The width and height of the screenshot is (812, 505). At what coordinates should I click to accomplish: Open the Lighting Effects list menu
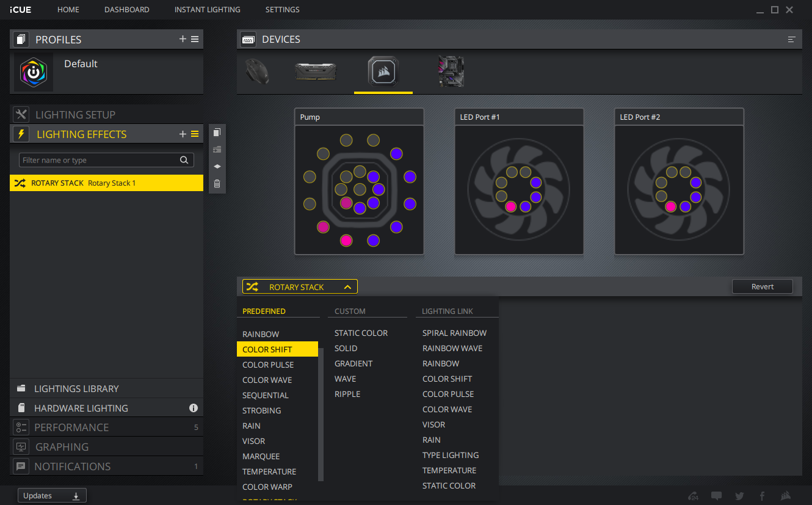click(195, 134)
